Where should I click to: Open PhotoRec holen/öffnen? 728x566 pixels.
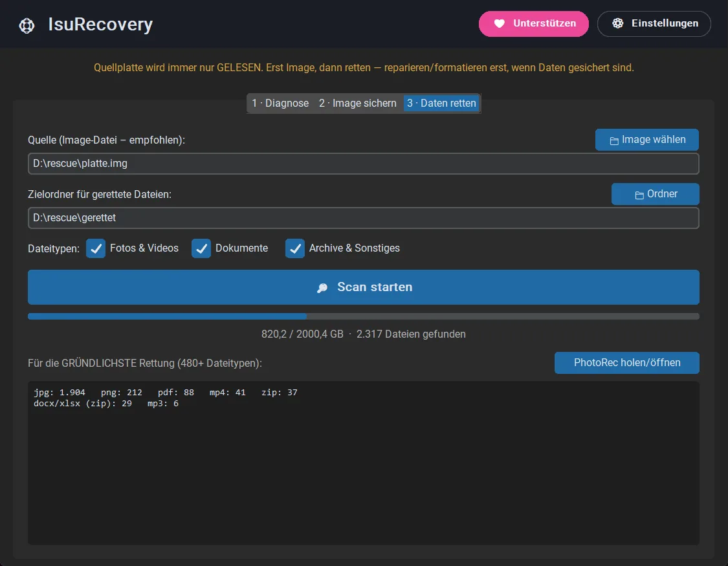[x=627, y=363]
